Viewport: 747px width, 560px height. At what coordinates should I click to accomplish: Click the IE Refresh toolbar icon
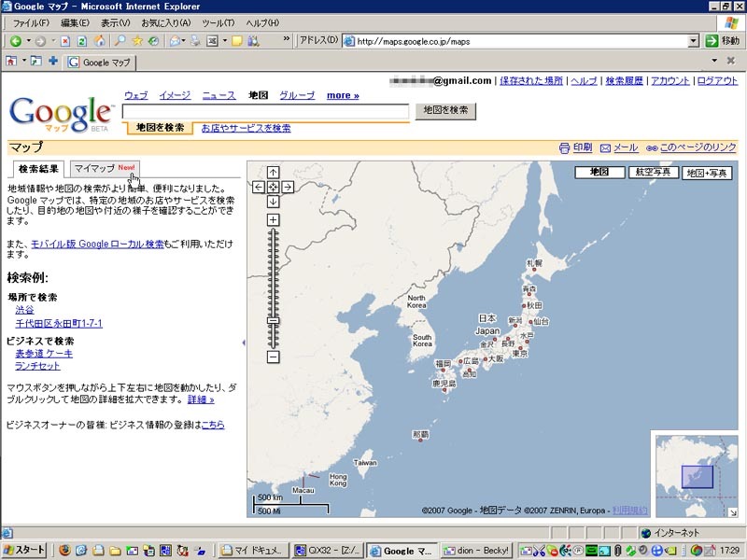click(82, 41)
